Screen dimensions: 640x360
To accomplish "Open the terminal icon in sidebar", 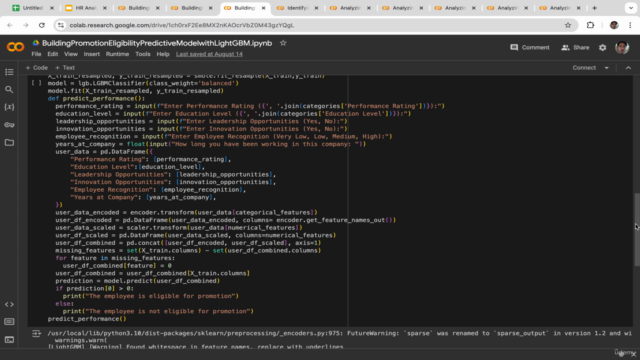I will coord(9,340).
